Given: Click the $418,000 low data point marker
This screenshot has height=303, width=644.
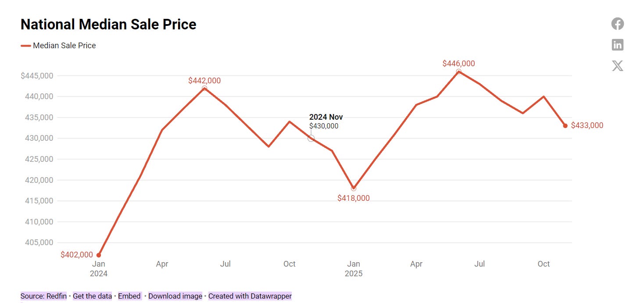Looking at the screenshot, I should pos(354,188).
